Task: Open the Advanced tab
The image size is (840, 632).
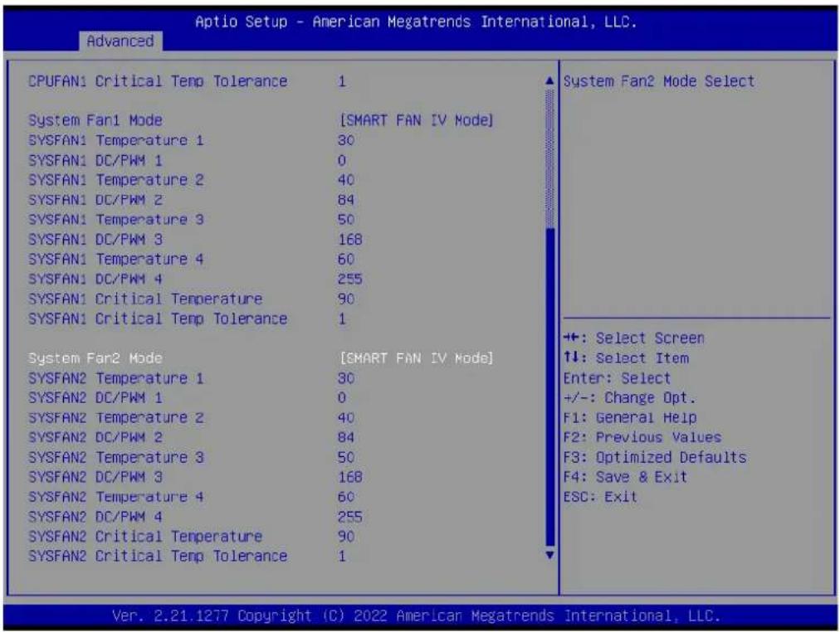Action: (x=120, y=41)
